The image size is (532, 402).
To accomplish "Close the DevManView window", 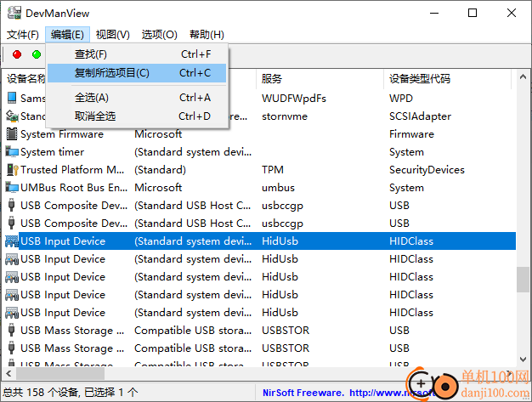I will [x=512, y=13].
